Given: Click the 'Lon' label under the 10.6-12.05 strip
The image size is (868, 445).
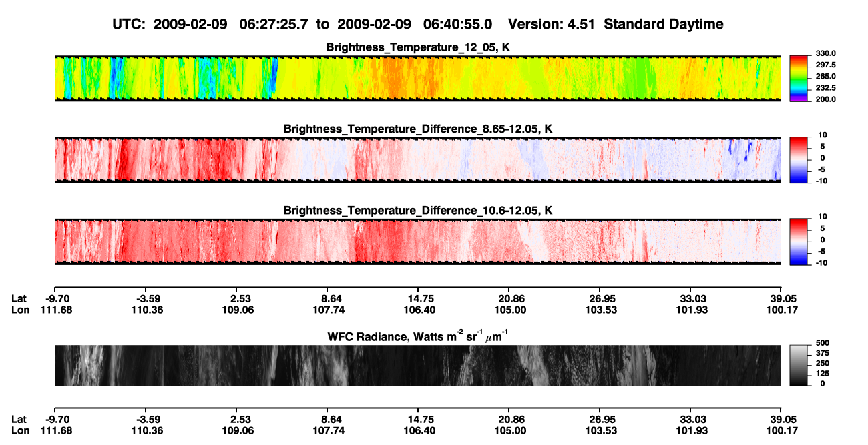Looking at the screenshot, I should 20,310.
